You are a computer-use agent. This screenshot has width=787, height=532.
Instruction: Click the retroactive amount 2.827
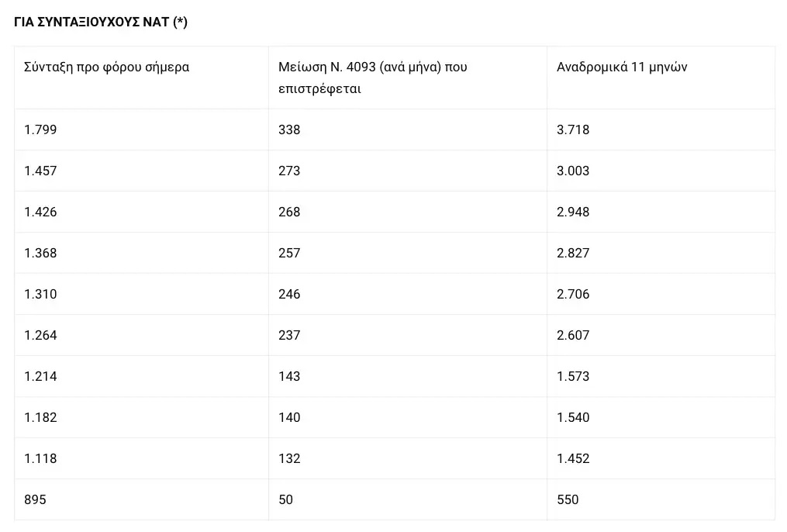pyautogui.click(x=573, y=253)
